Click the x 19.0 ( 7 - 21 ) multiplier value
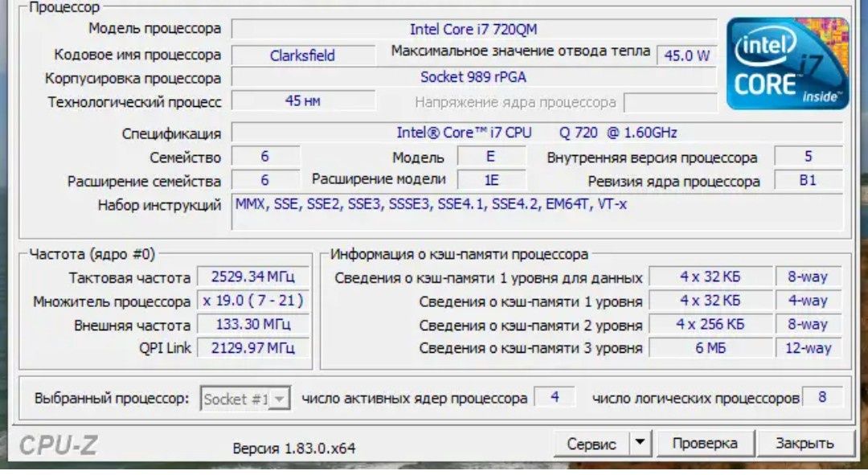 pyautogui.click(x=253, y=300)
